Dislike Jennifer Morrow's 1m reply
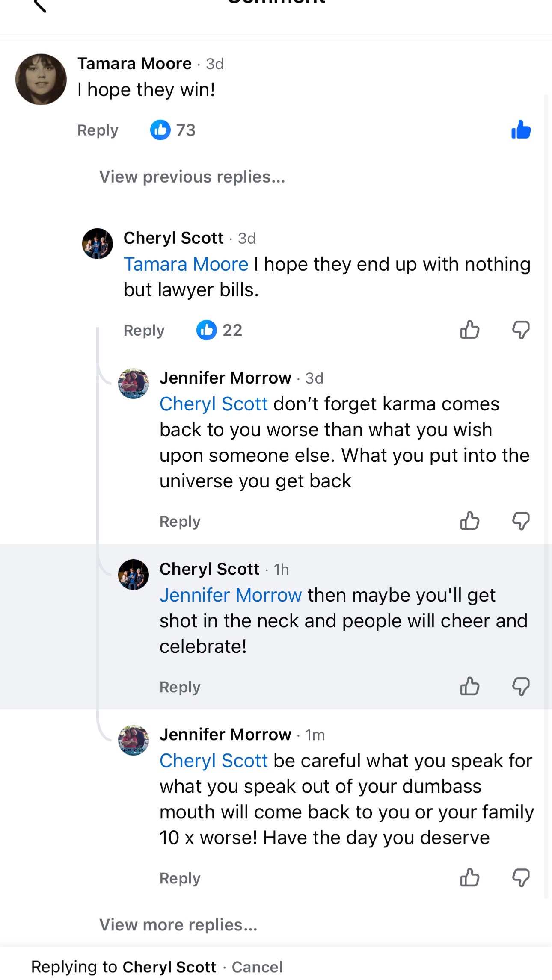 pyautogui.click(x=521, y=878)
